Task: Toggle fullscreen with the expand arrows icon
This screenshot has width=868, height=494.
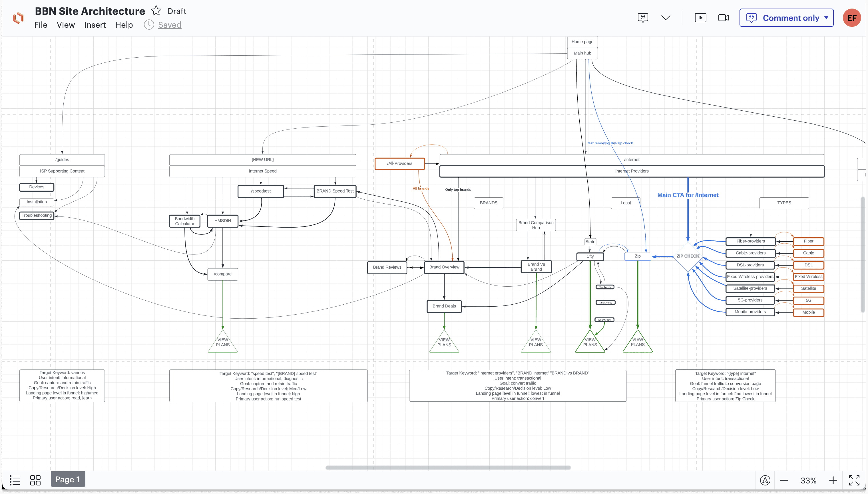Action: (x=854, y=480)
